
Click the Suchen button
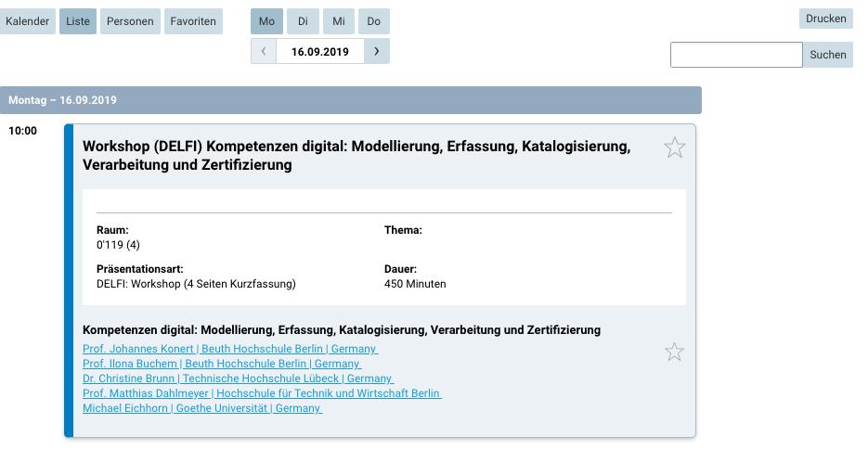827,54
